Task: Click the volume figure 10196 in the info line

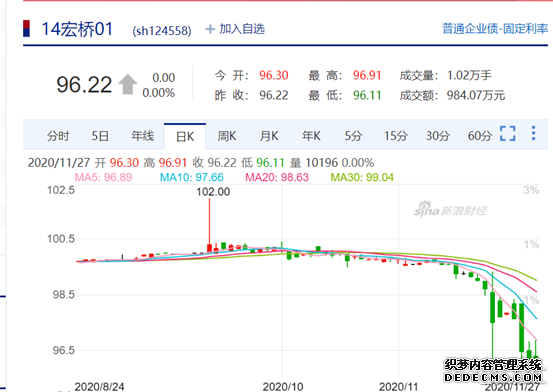Action: tap(322, 163)
